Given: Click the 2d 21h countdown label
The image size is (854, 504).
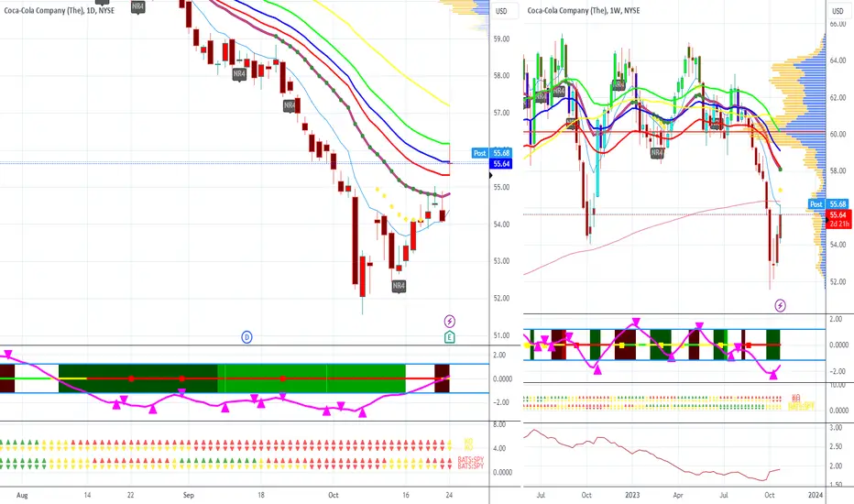Looking at the screenshot, I should click(838, 224).
